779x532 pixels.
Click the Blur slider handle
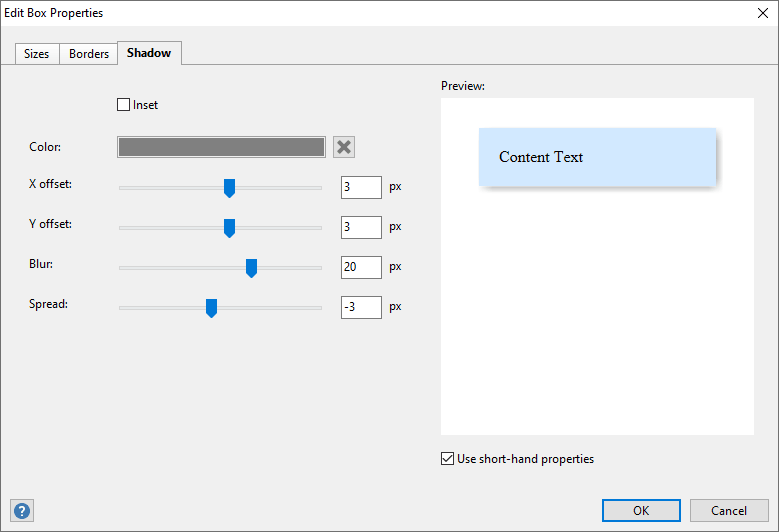pyautogui.click(x=252, y=268)
